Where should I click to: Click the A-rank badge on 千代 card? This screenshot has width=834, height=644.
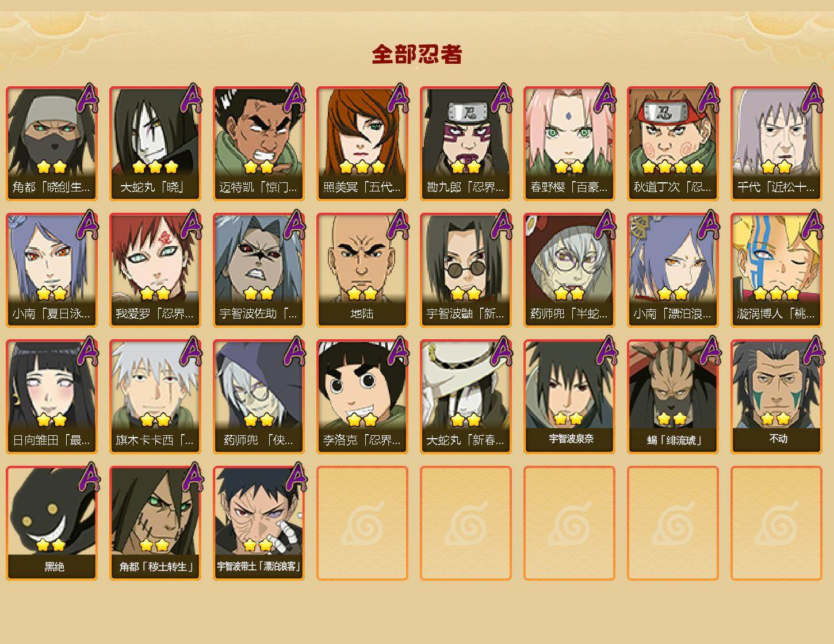(x=812, y=98)
